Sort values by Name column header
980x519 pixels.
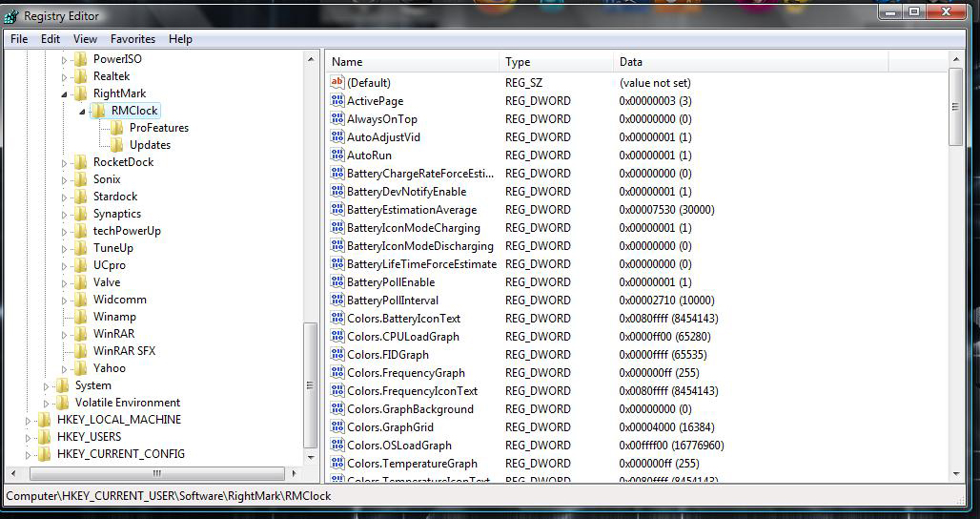(x=412, y=61)
